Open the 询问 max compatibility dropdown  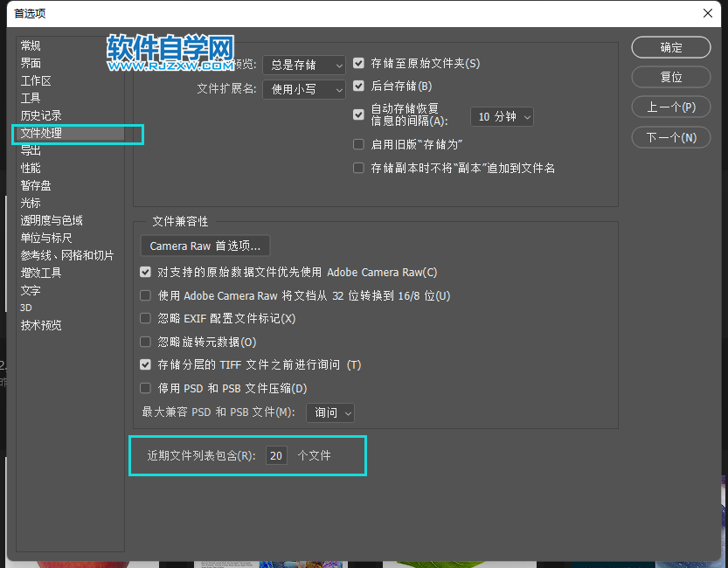click(x=330, y=412)
